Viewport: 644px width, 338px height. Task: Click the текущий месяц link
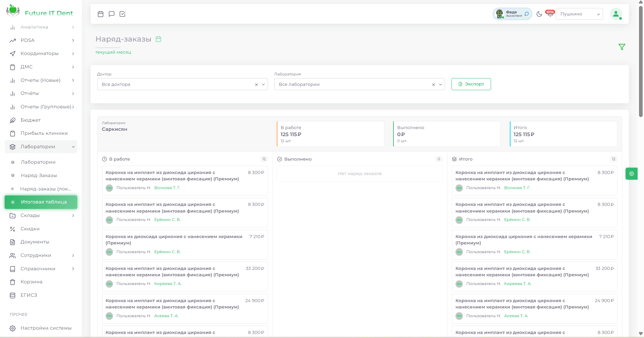point(113,52)
